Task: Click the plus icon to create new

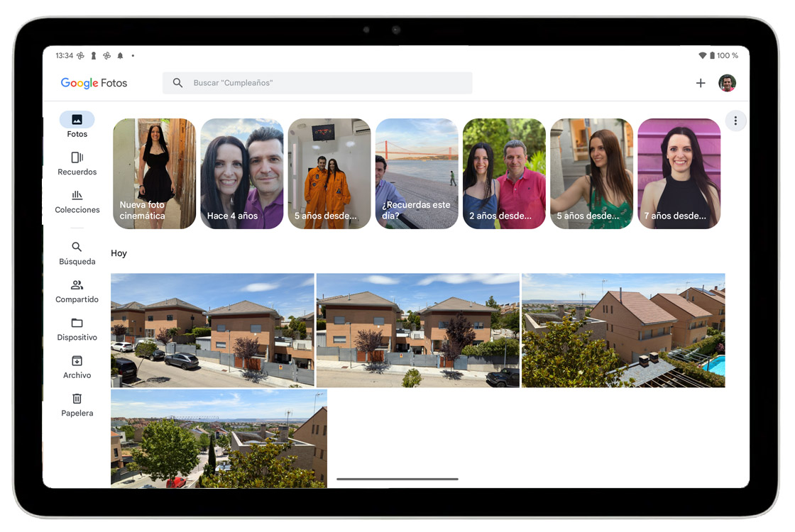Action: pos(701,83)
